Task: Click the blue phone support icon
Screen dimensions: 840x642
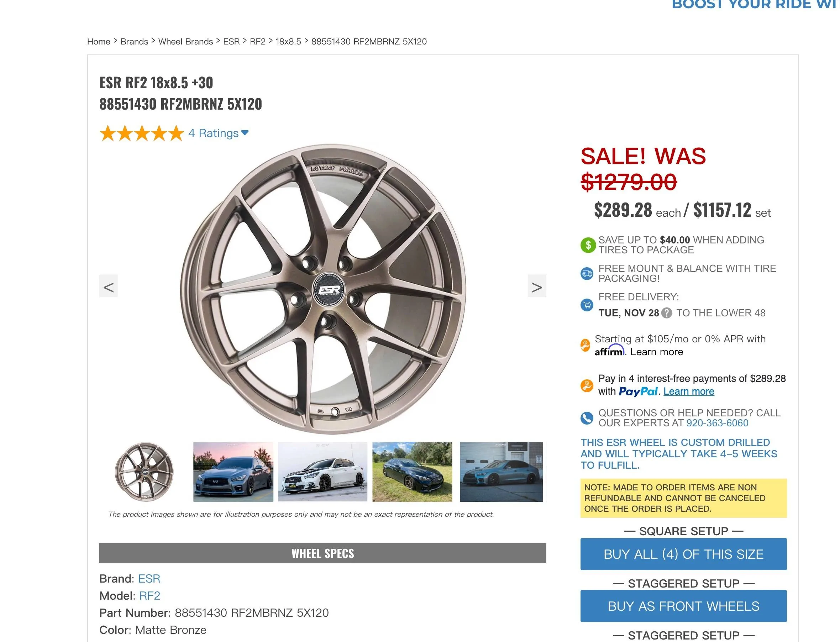Action: tap(587, 418)
